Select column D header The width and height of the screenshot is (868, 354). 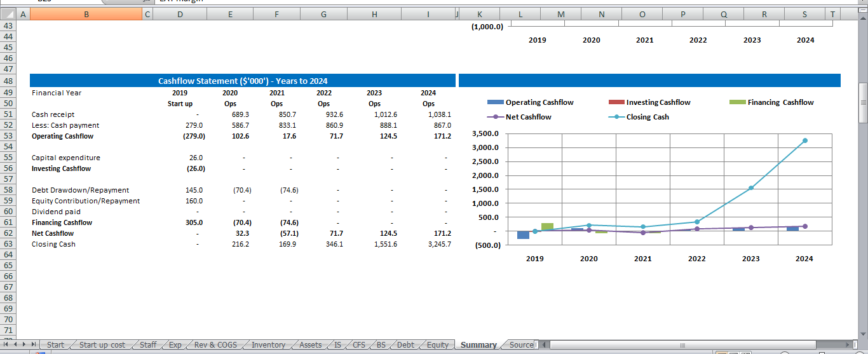(x=180, y=14)
